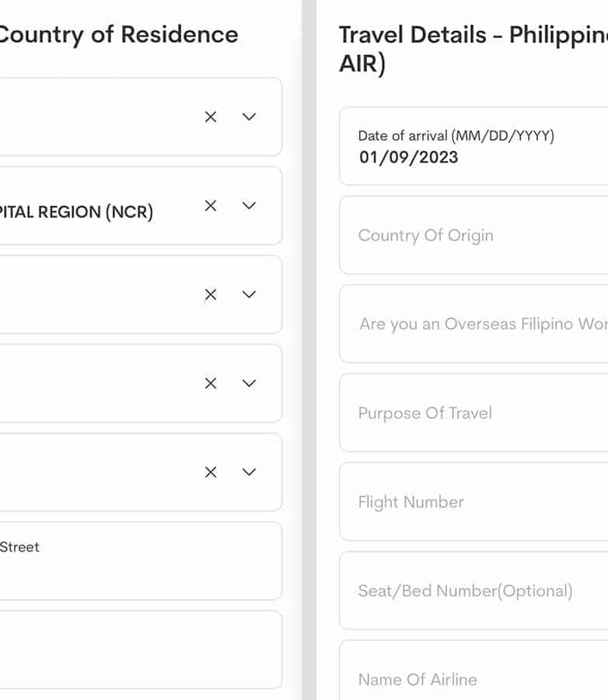608x700 pixels.
Task: Clear the topmost Country of Residence dropdown selection
Action: pos(210,117)
